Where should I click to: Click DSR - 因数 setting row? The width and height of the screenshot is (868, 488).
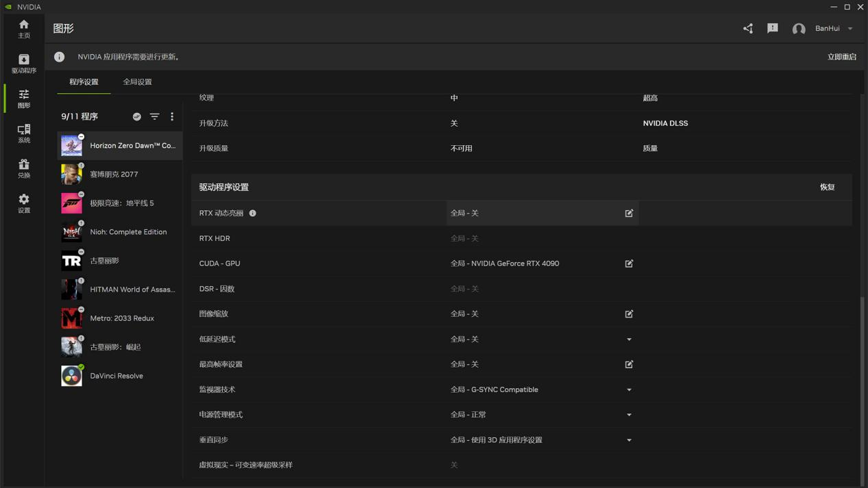pyautogui.click(x=521, y=289)
